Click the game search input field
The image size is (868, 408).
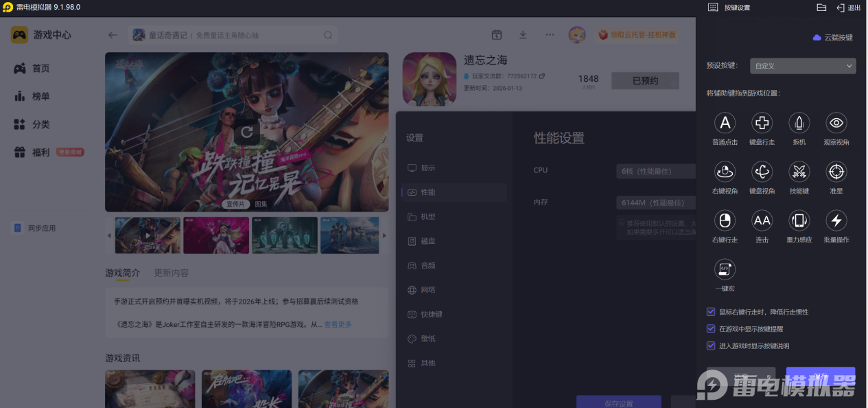[x=233, y=35]
